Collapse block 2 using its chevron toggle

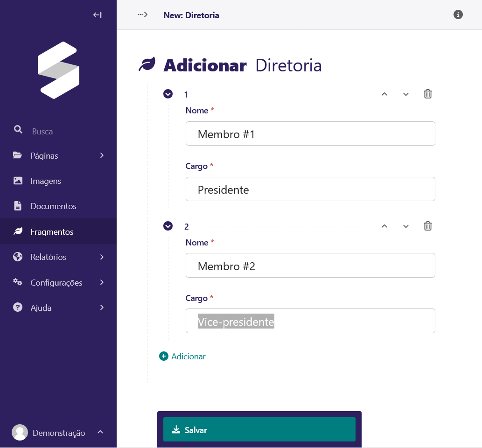click(168, 226)
